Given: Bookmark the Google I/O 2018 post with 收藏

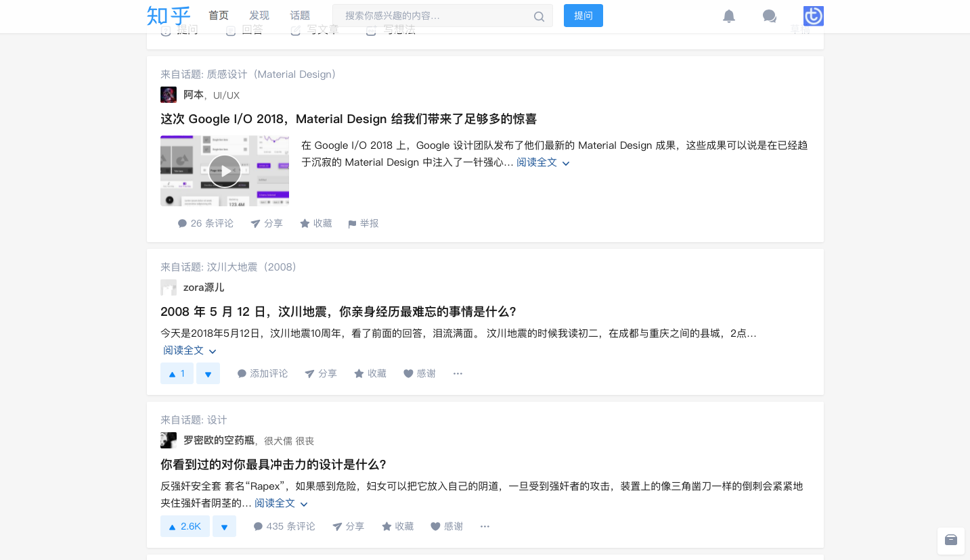Looking at the screenshot, I should click(x=315, y=223).
